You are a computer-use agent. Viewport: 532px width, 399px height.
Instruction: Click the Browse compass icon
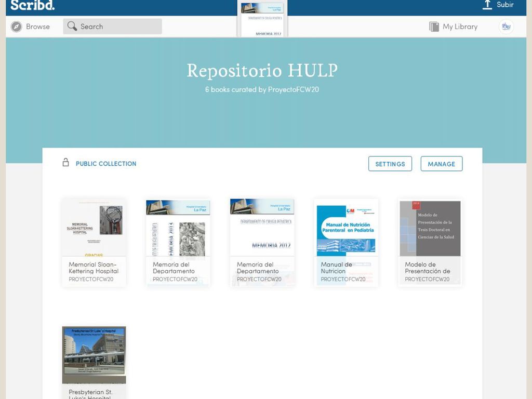[x=16, y=26]
